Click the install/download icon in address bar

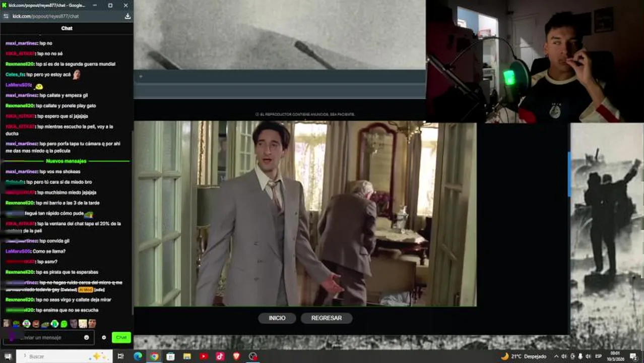tap(127, 16)
